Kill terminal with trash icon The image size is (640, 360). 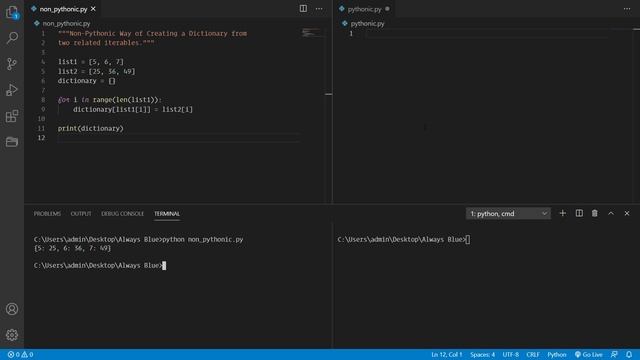tap(595, 213)
